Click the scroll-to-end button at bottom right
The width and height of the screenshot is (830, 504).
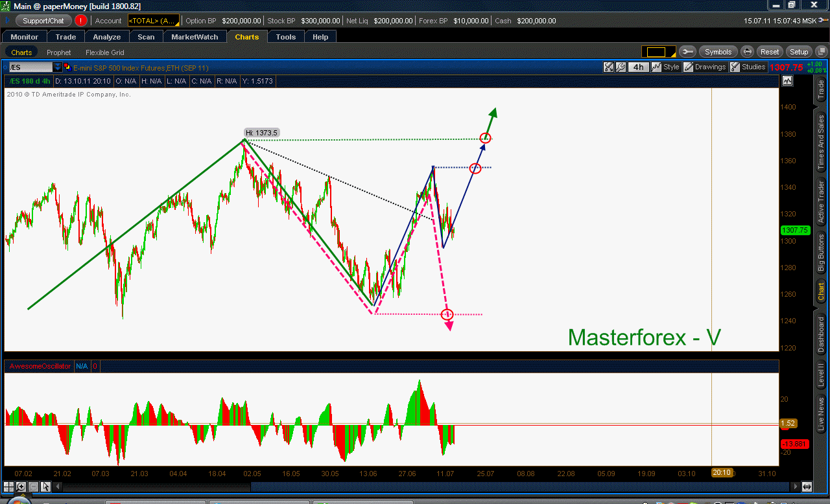[x=807, y=487]
